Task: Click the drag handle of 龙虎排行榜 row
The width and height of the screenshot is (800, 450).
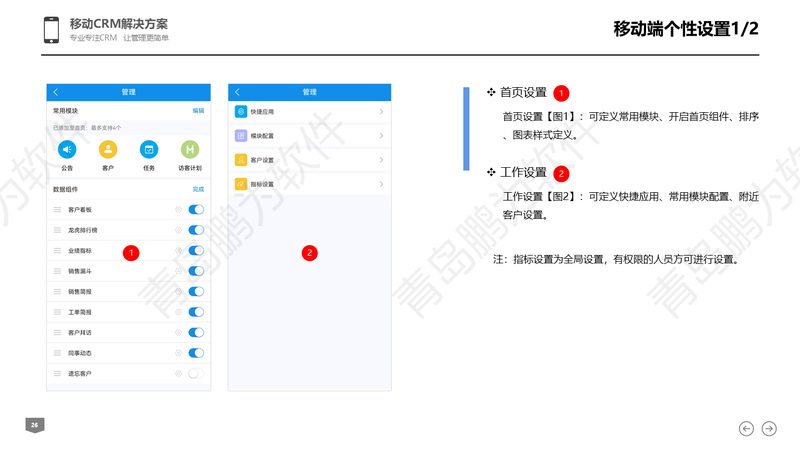Action: coord(57,230)
